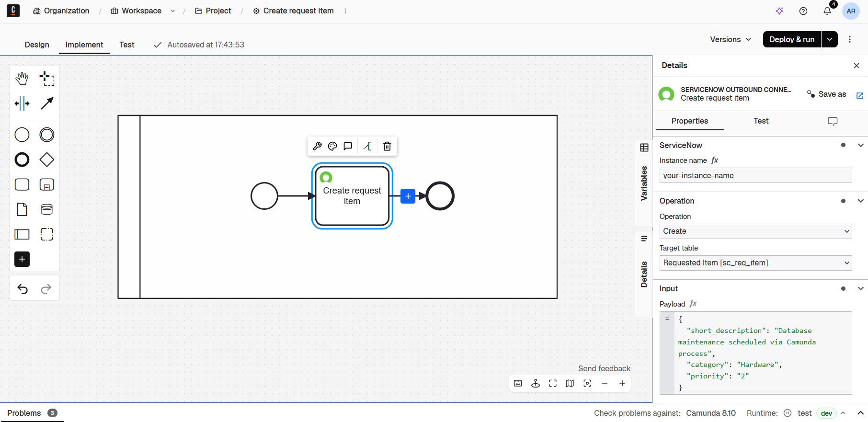Open keyboard shortcuts icon in canvas toolbar
868x422 pixels.
pos(518,383)
